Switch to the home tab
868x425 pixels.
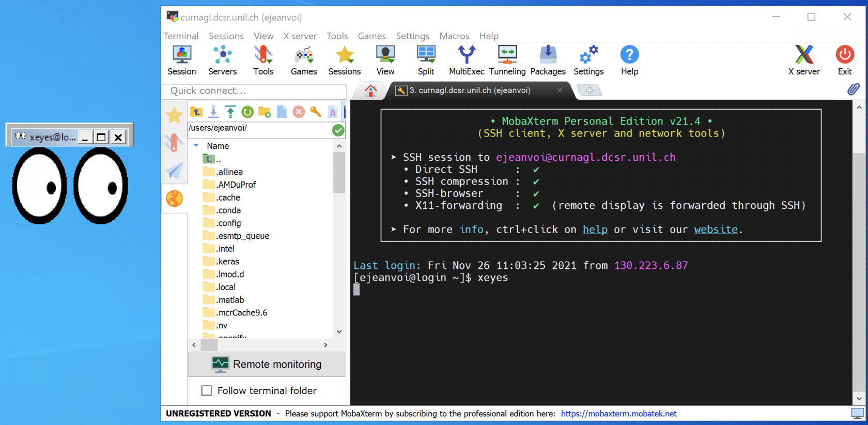click(370, 90)
